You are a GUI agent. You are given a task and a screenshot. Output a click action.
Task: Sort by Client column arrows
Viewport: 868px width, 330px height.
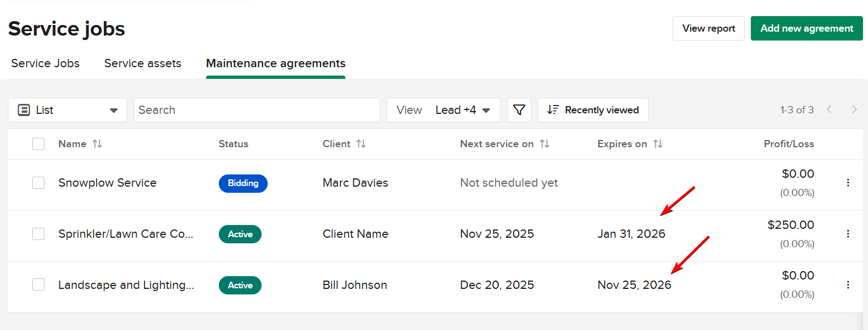(x=361, y=144)
